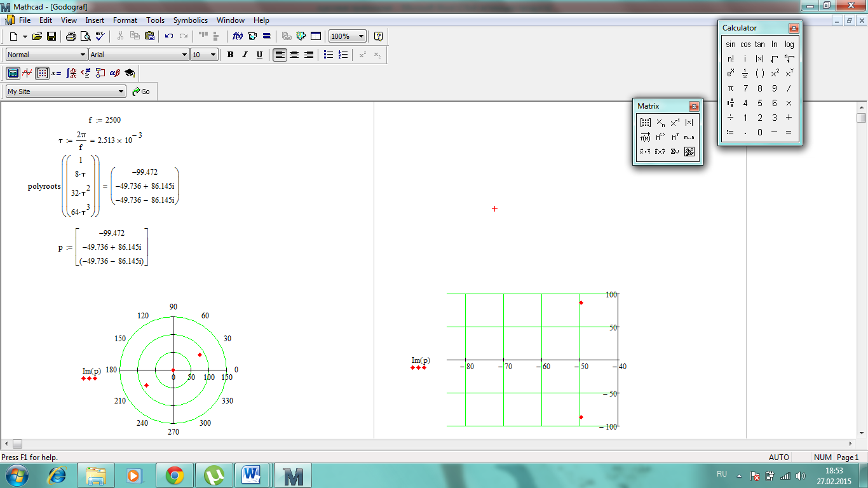Click the Calculus toolbar icon

click(71, 73)
